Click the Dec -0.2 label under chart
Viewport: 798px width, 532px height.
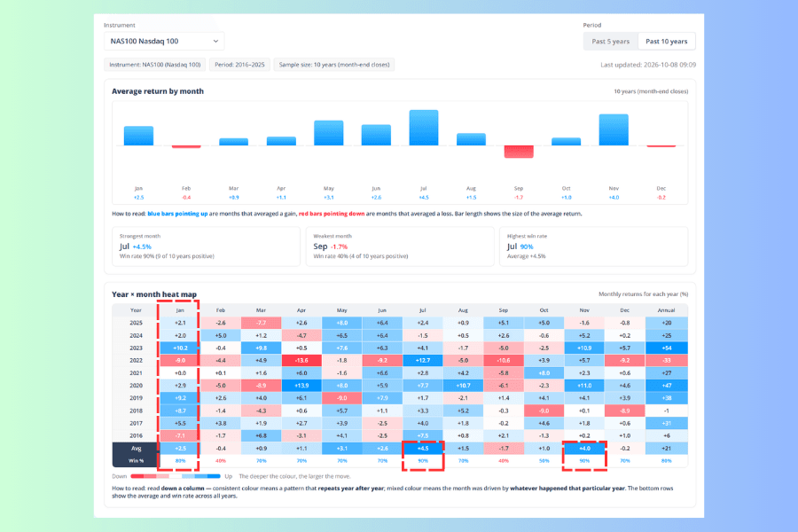click(x=661, y=193)
